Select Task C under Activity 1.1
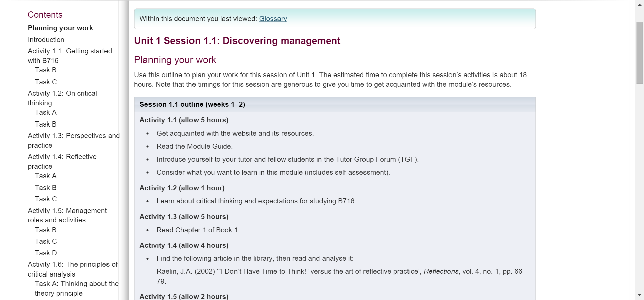Image resolution: width=644 pixels, height=300 pixels. click(46, 82)
